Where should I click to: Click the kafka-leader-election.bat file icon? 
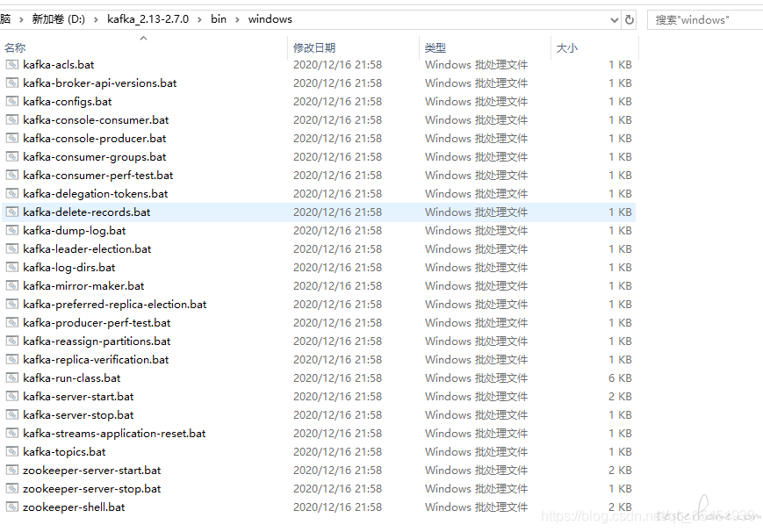tap(12, 249)
